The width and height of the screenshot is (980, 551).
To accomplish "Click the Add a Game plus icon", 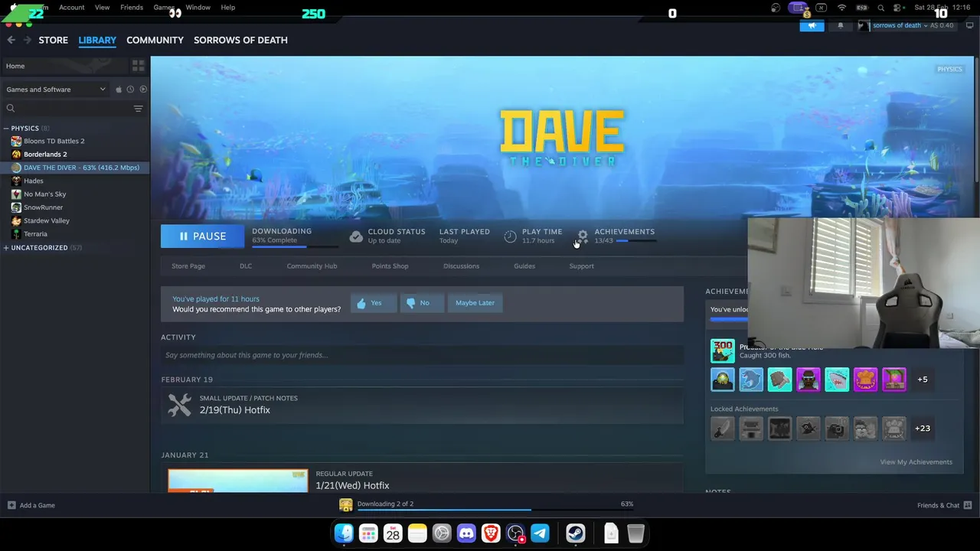I will click(11, 505).
